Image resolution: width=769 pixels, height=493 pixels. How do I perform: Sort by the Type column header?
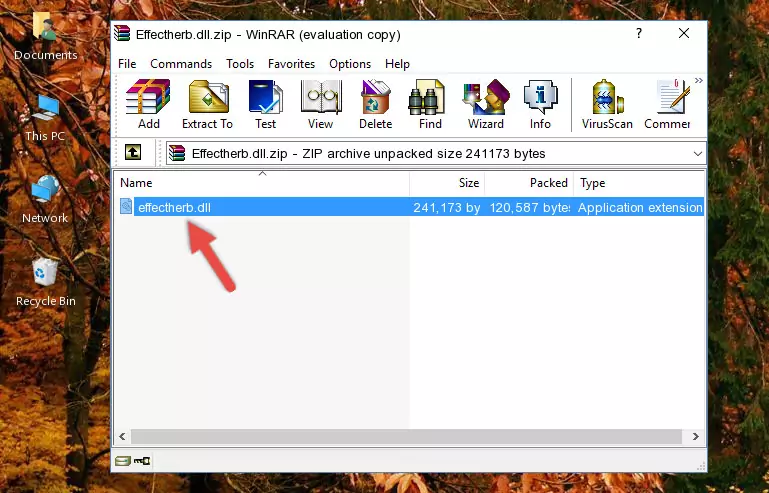(640, 183)
